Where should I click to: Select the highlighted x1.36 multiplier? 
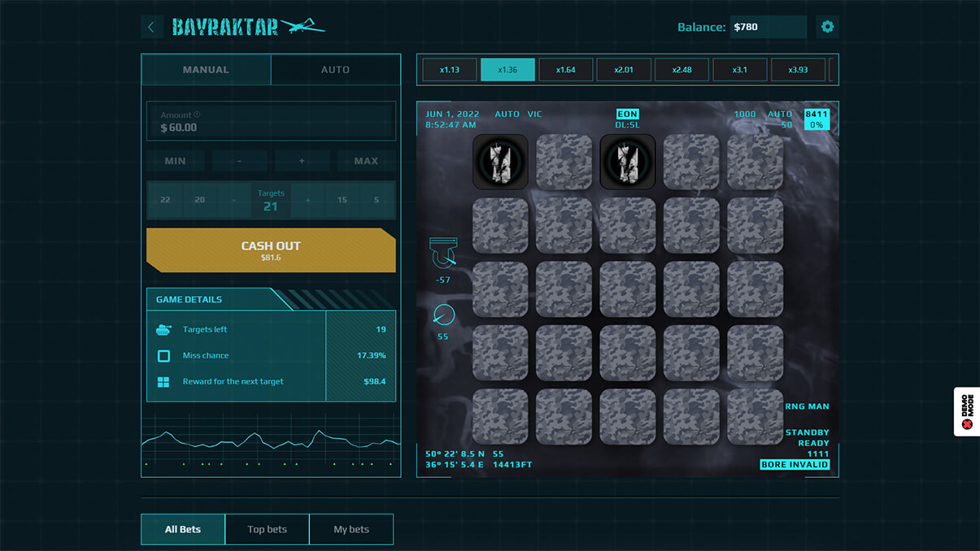507,70
